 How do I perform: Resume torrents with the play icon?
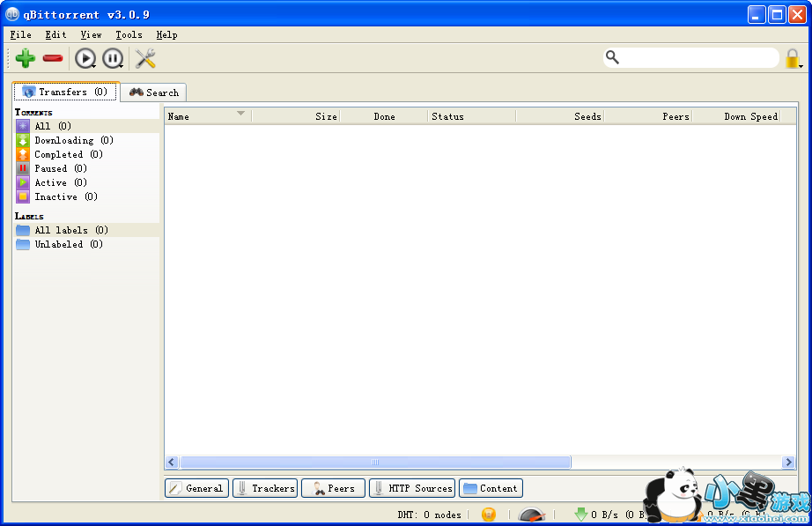(x=85, y=58)
